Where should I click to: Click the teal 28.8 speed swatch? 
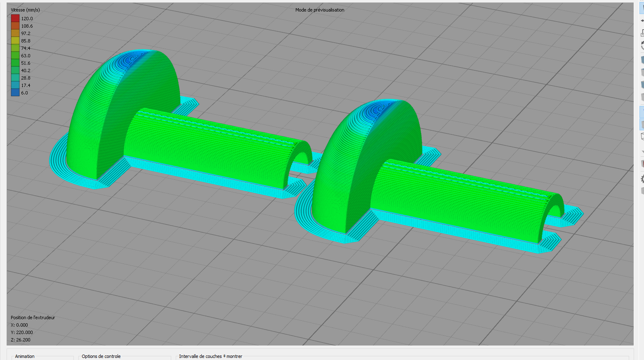(15, 78)
